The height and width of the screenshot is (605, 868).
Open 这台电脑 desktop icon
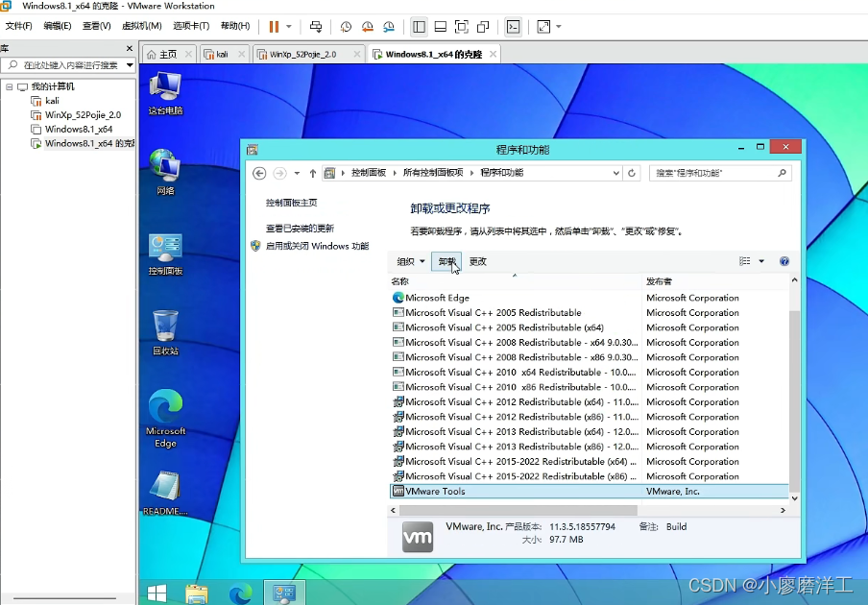(x=165, y=93)
